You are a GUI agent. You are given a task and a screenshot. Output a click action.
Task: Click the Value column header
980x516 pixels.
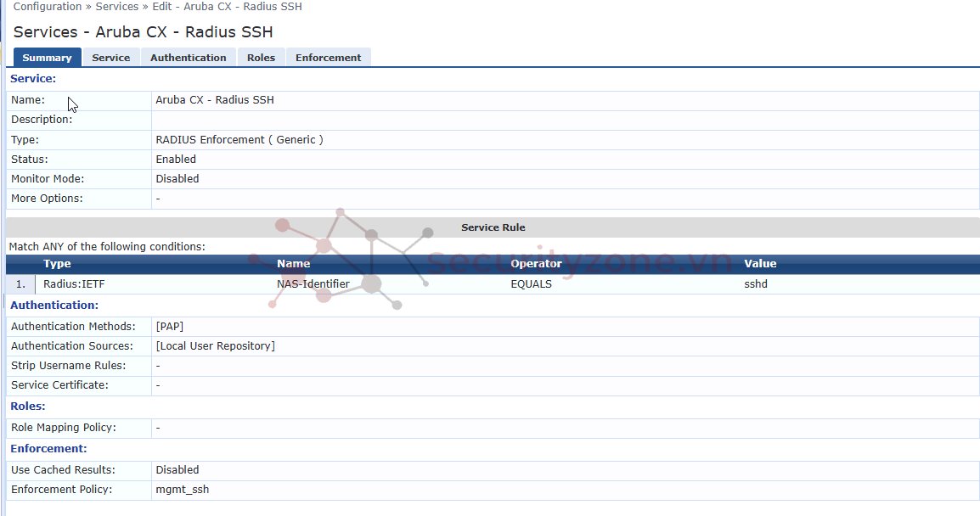760,264
